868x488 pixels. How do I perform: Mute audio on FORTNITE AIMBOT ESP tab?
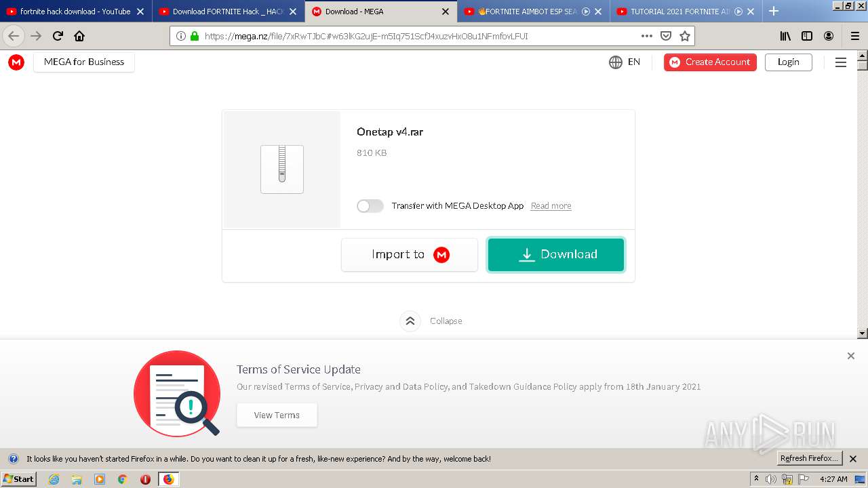point(586,12)
